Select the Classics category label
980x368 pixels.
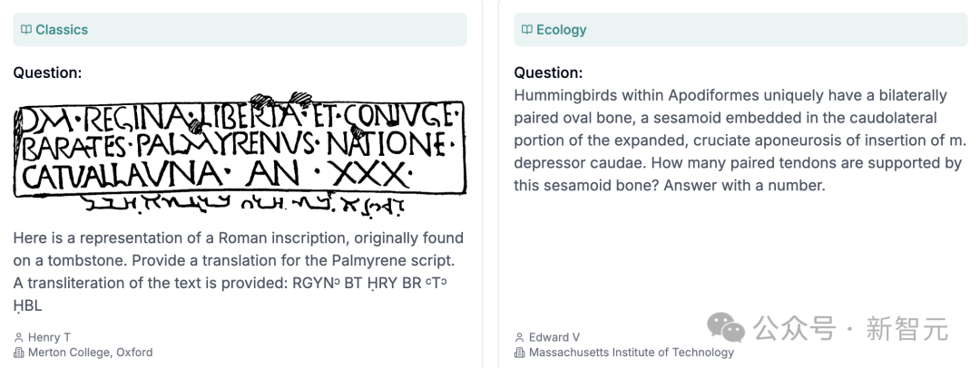tap(62, 29)
